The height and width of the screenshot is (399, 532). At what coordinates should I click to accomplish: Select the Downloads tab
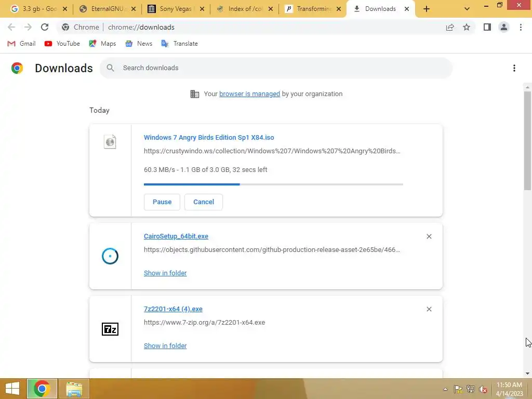click(380, 9)
